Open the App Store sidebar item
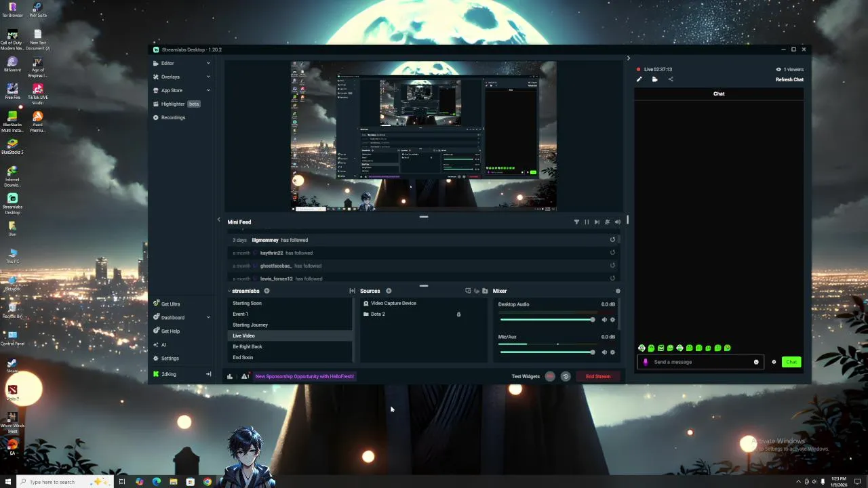 (x=172, y=90)
